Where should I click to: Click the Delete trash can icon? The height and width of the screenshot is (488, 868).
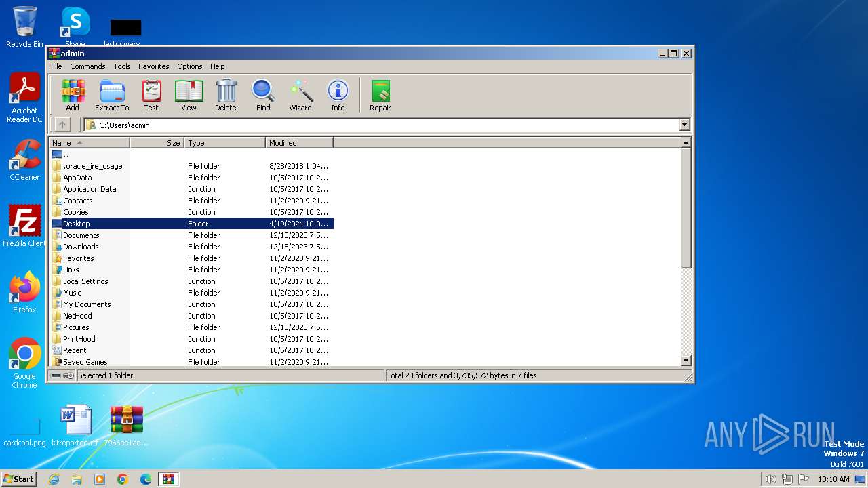pyautogui.click(x=226, y=95)
